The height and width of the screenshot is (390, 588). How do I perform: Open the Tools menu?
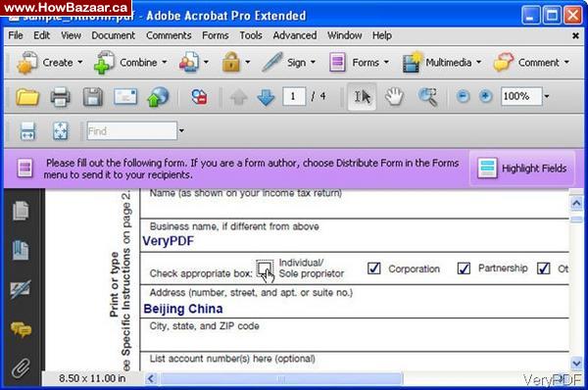[251, 35]
